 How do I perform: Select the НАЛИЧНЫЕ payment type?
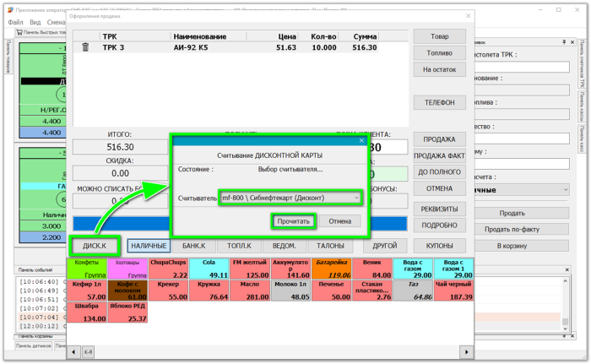point(149,246)
